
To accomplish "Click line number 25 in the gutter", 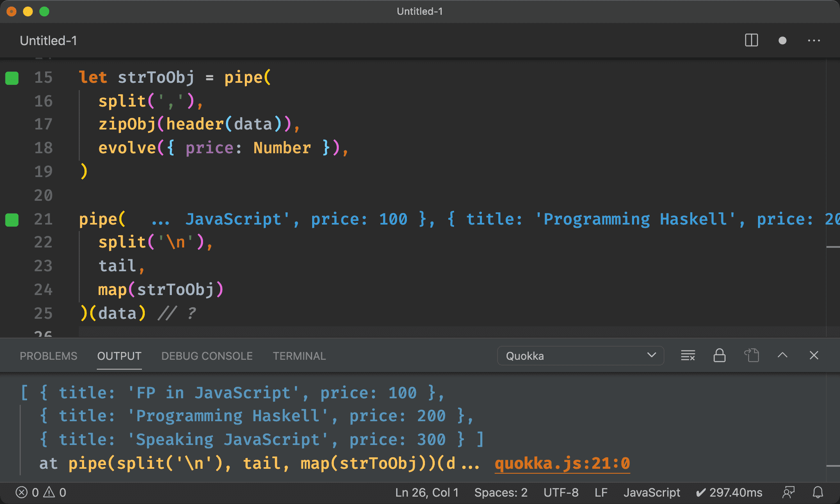I will coord(43,313).
